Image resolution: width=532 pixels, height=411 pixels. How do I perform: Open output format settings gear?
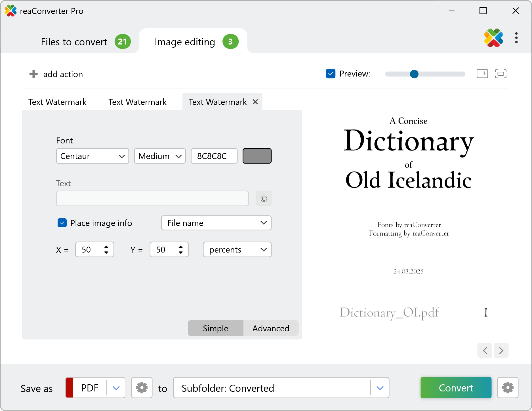pyautogui.click(x=142, y=388)
